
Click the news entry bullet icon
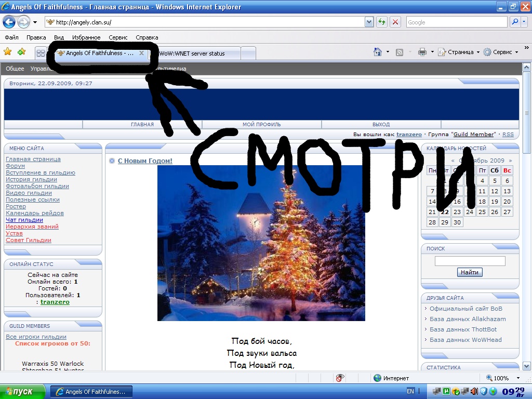tap(112, 161)
